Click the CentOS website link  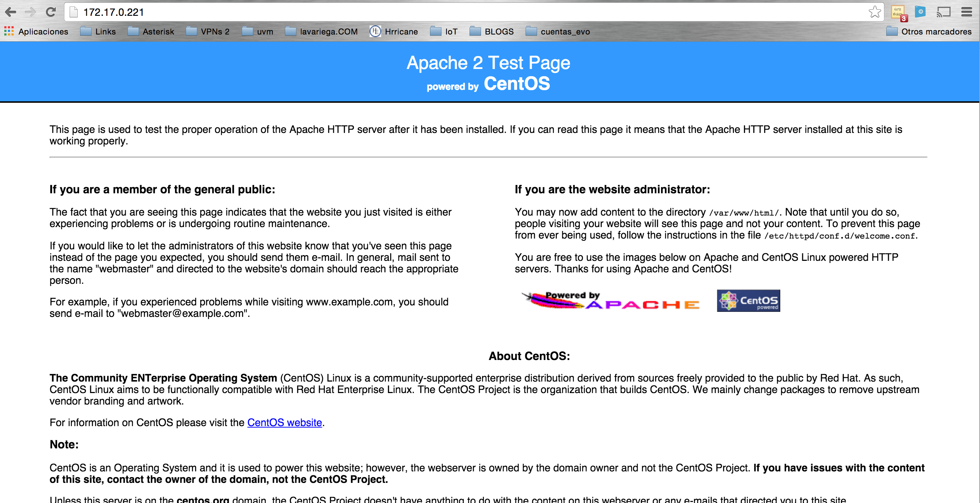[x=284, y=422]
